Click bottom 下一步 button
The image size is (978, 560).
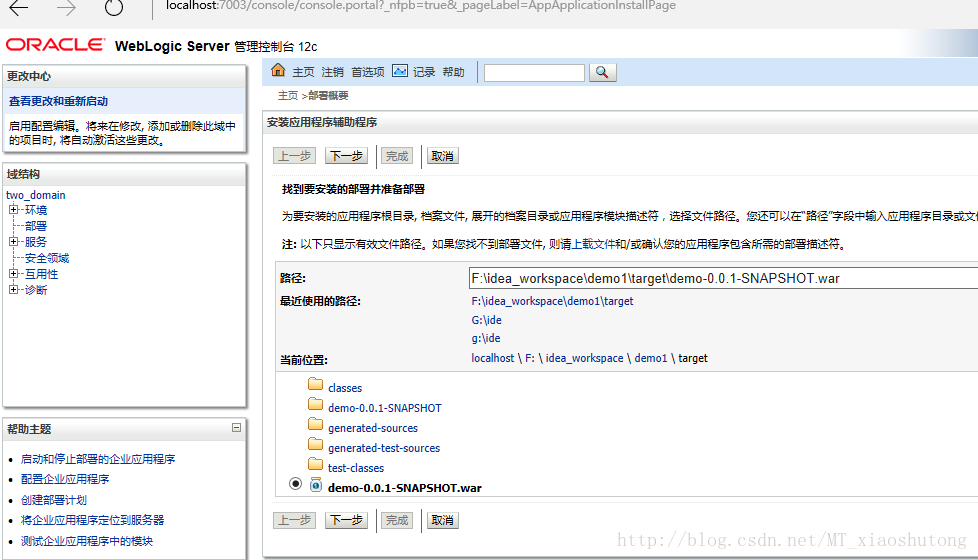pyautogui.click(x=346, y=520)
